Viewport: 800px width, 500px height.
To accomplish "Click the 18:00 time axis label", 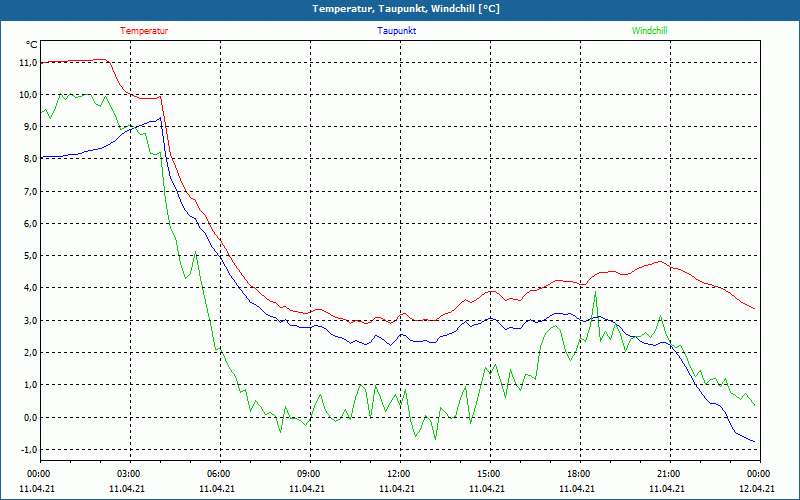I will coord(577,473).
